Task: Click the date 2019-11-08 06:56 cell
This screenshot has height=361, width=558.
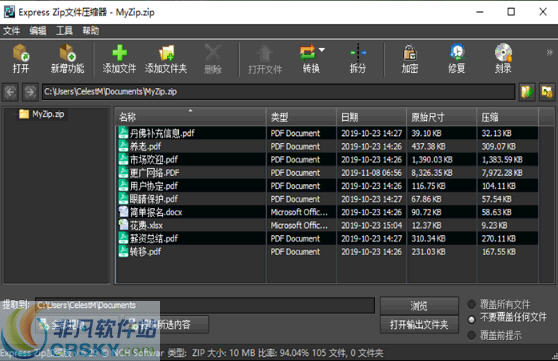Action: (x=372, y=173)
